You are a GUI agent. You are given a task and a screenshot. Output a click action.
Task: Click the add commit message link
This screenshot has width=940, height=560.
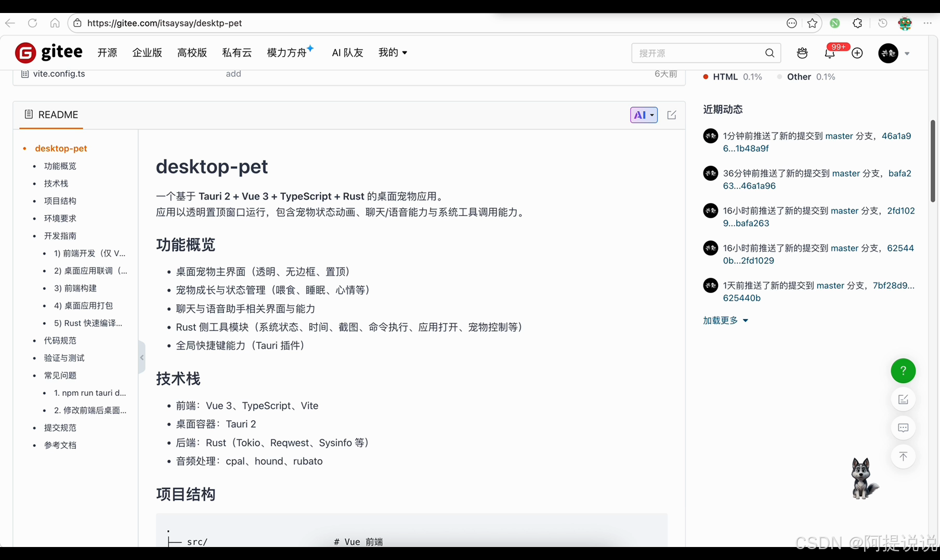(x=233, y=74)
